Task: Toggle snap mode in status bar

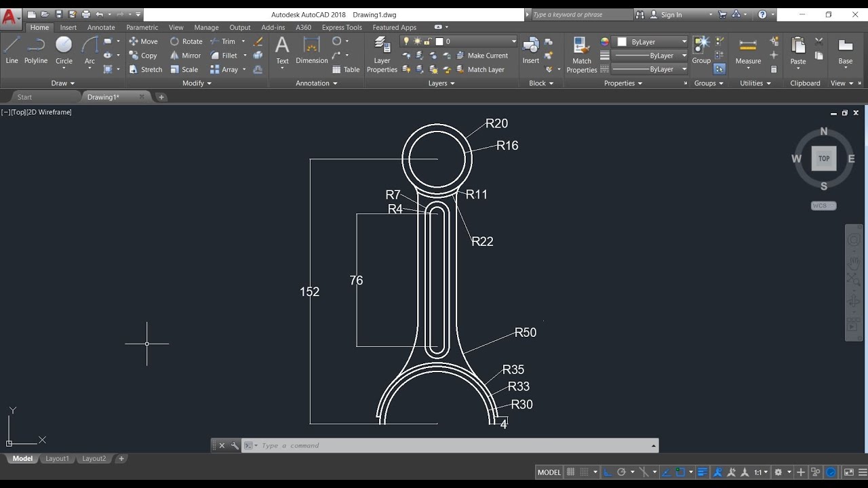Action: pyautogui.click(x=585, y=472)
